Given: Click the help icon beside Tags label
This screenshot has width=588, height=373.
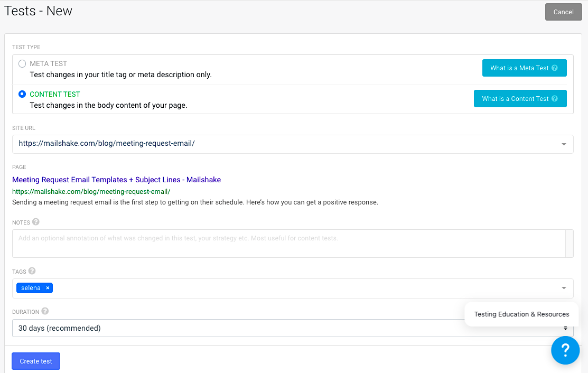Looking at the screenshot, I should click(32, 271).
